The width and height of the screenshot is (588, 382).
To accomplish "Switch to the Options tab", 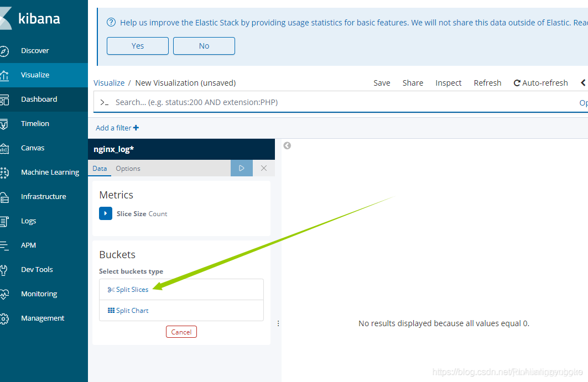I will coord(128,168).
